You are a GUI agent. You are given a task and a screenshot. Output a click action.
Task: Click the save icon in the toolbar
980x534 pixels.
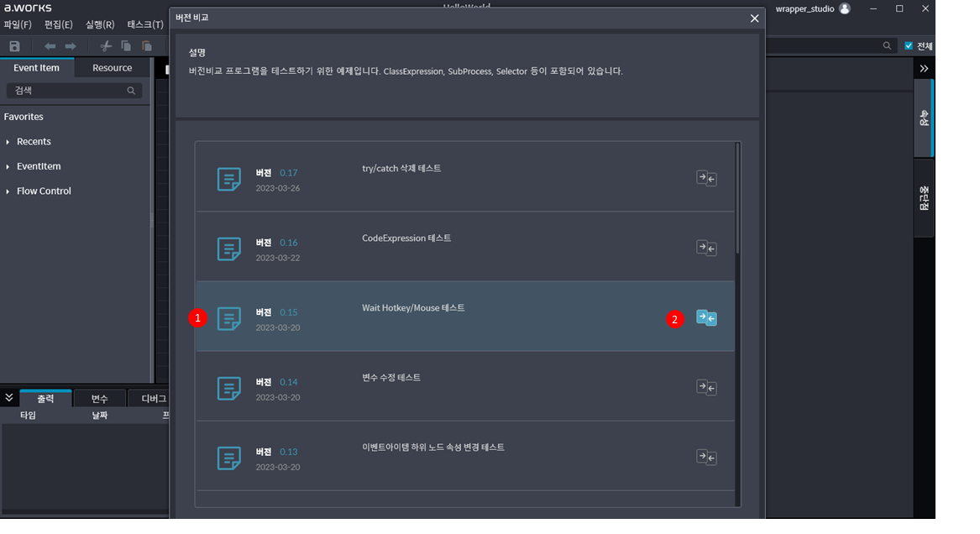coord(14,46)
